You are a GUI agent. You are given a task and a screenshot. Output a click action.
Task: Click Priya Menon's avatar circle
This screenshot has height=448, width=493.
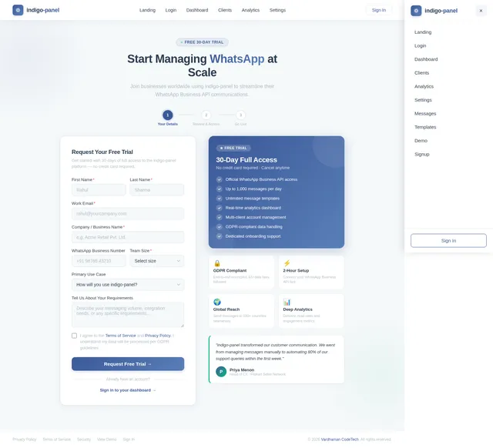(x=221, y=372)
